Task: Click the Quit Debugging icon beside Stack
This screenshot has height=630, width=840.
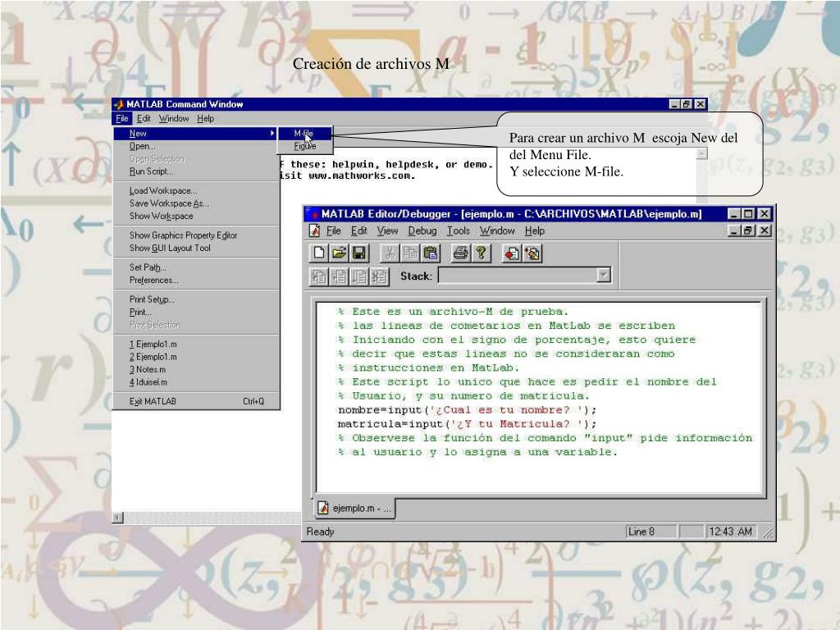Action: pyautogui.click(x=379, y=276)
